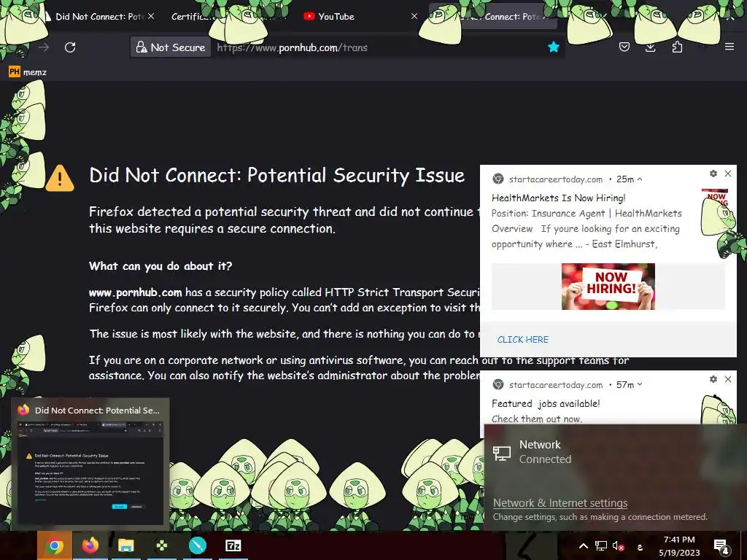This screenshot has width=747, height=560.
Task: Reload the current Firefox page
Action: coord(70,47)
